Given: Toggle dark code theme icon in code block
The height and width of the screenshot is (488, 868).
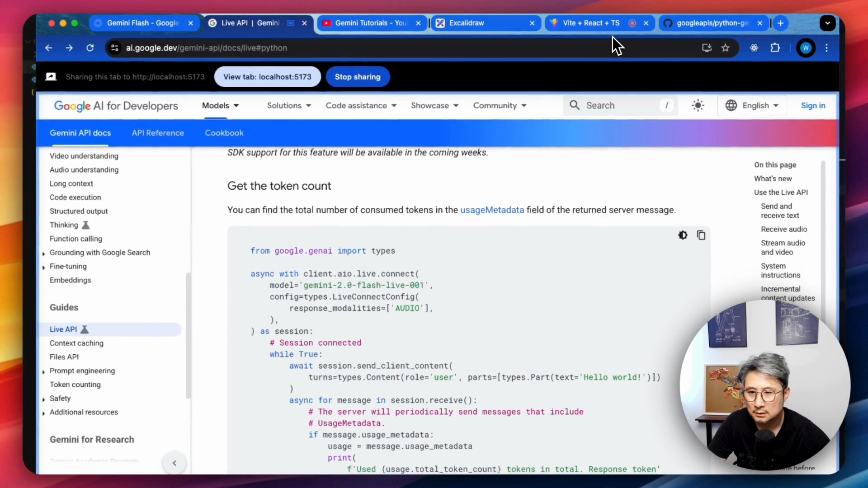Looking at the screenshot, I should point(683,235).
